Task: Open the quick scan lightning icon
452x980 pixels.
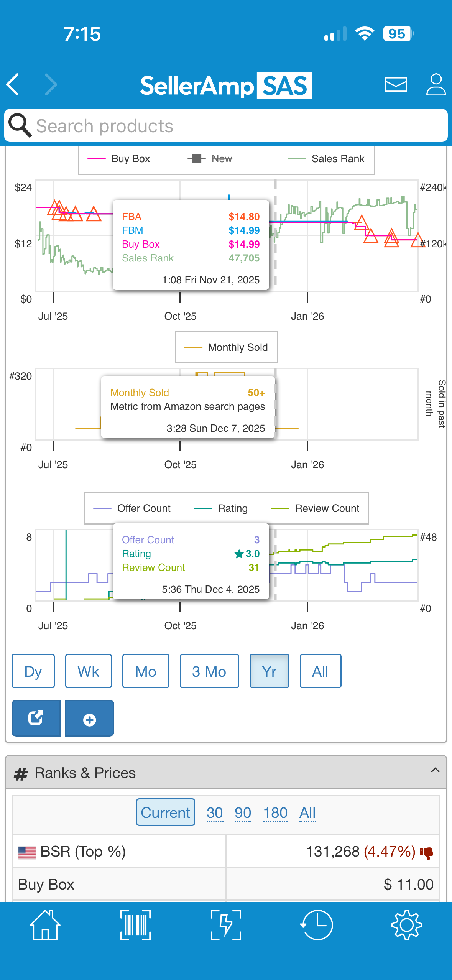Action: [x=226, y=924]
